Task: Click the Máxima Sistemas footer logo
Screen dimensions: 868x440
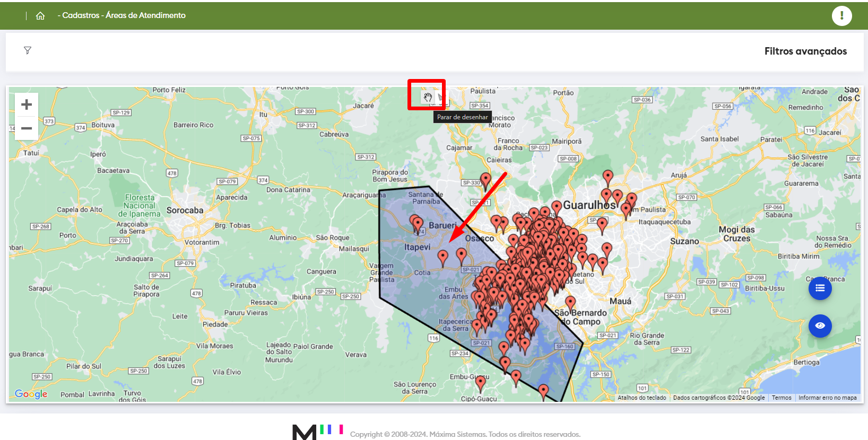Action: coord(317,432)
